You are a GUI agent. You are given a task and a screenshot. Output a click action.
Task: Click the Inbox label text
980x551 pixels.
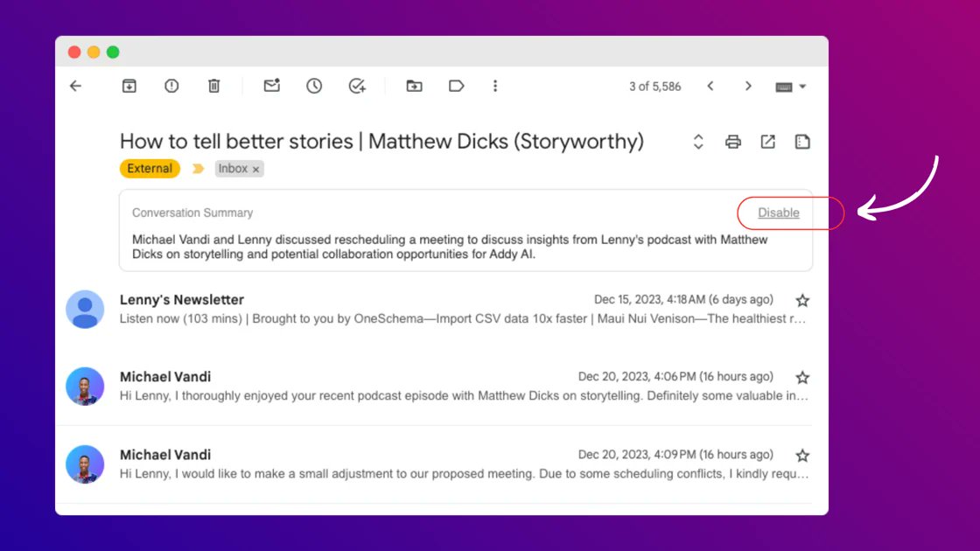click(233, 169)
